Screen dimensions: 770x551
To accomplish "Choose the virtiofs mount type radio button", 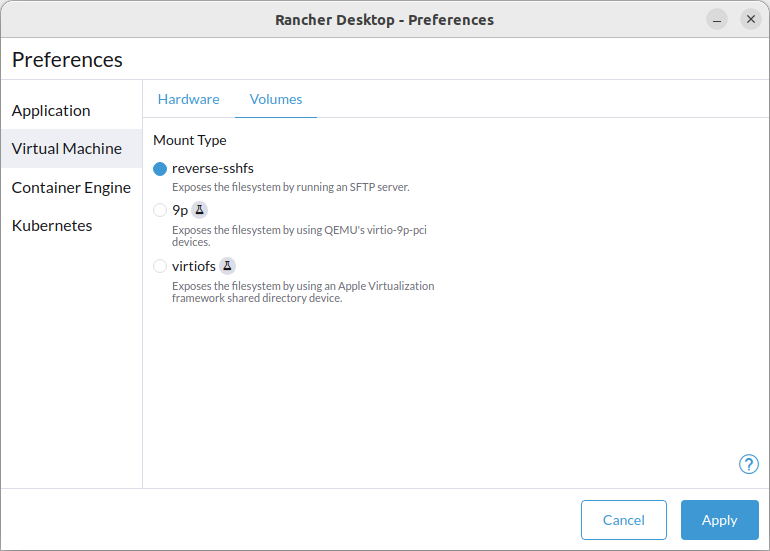I will pos(160,266).
